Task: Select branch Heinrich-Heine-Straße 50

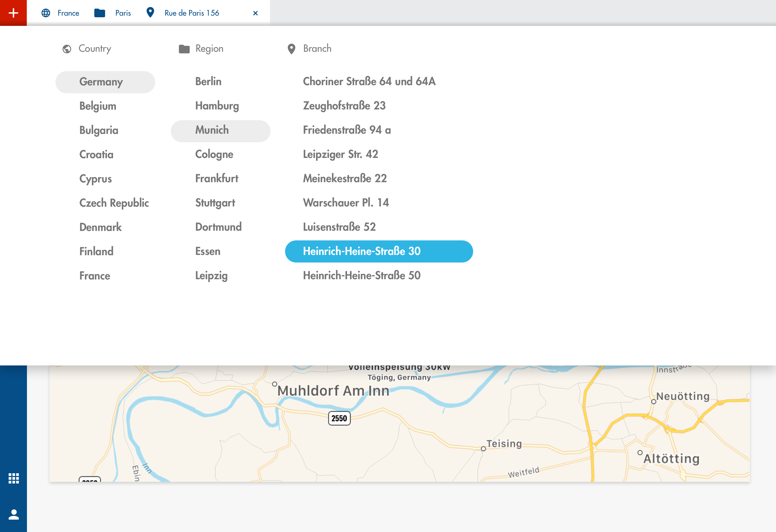Action: point(362,275)
